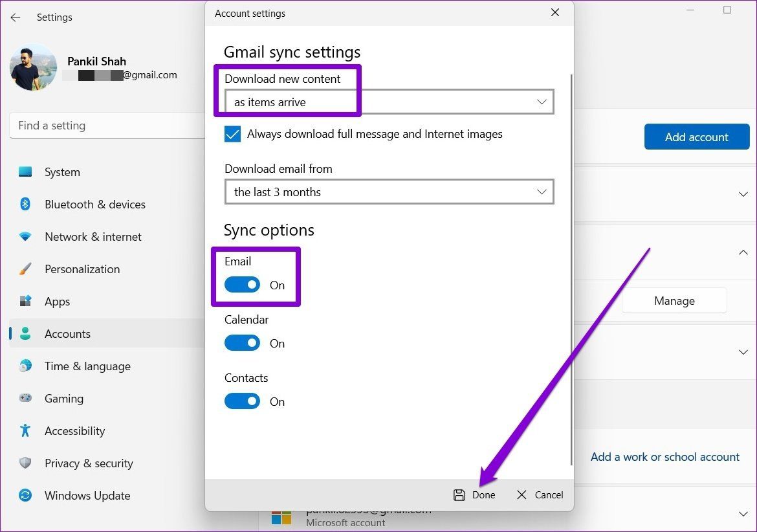
Task: Turn off the Calendar sync toggle
Action: [243, 343]
